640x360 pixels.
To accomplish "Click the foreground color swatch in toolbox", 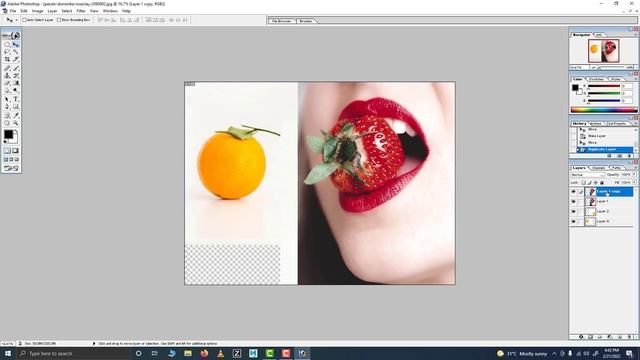I will [x=9, y=134].
